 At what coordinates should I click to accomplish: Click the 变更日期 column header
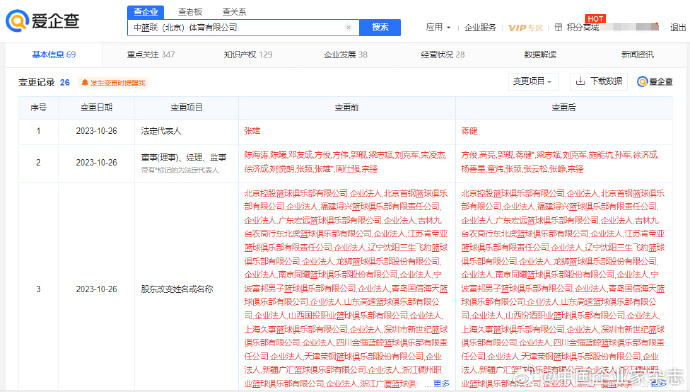(96, 107)
